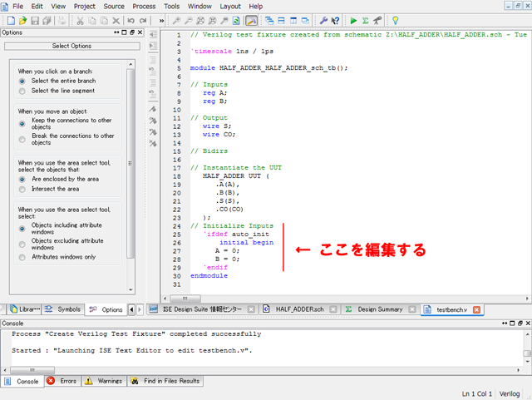532x400 pixels.
Task: Open the Tools menu
Action: [172, 7]
